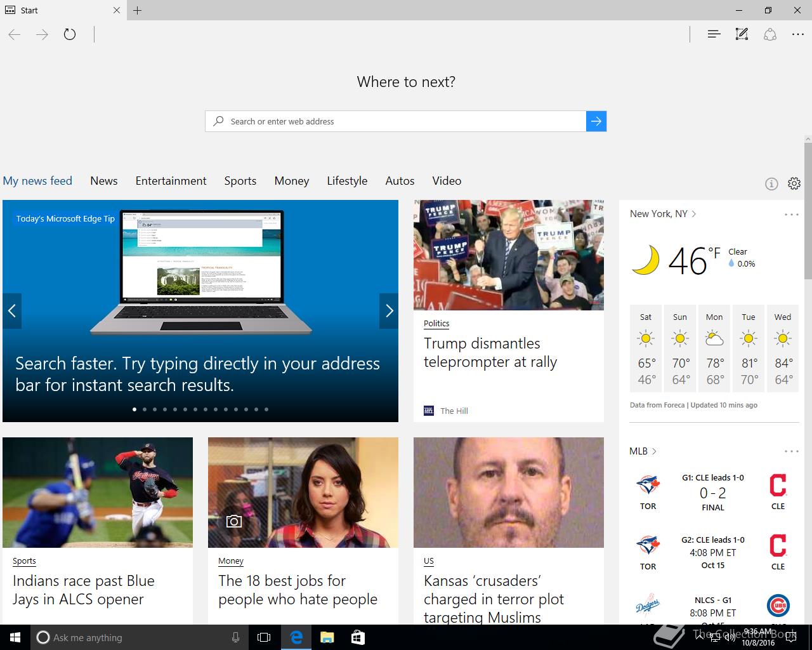The image size is (812, 650).
Task: Click Microsoft Edge taskbar icon
Action: (296, 637)
